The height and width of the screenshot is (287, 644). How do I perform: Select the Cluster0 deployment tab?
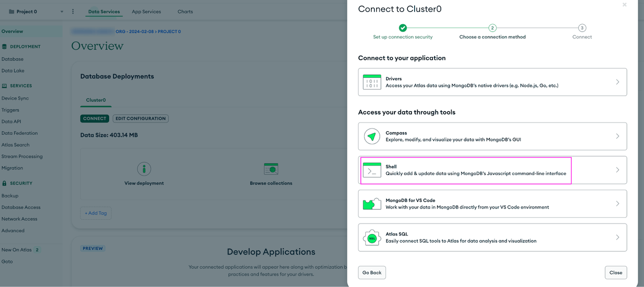click(96, 100)
